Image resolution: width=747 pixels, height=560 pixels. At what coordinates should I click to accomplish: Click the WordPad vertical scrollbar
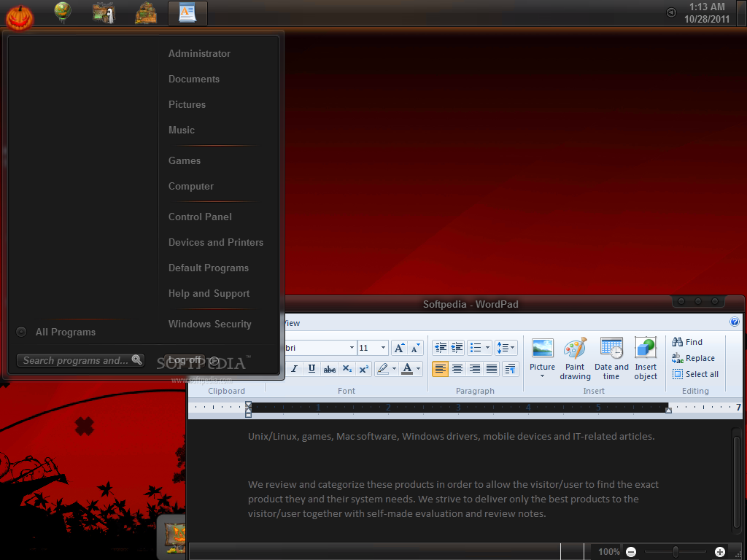click(x=737, y=481)
